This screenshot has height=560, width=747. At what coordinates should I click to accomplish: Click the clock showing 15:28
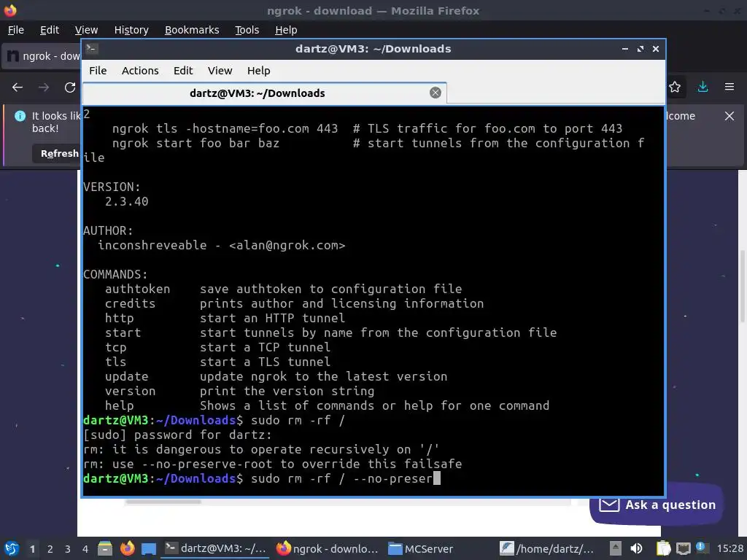pos(729,548)
